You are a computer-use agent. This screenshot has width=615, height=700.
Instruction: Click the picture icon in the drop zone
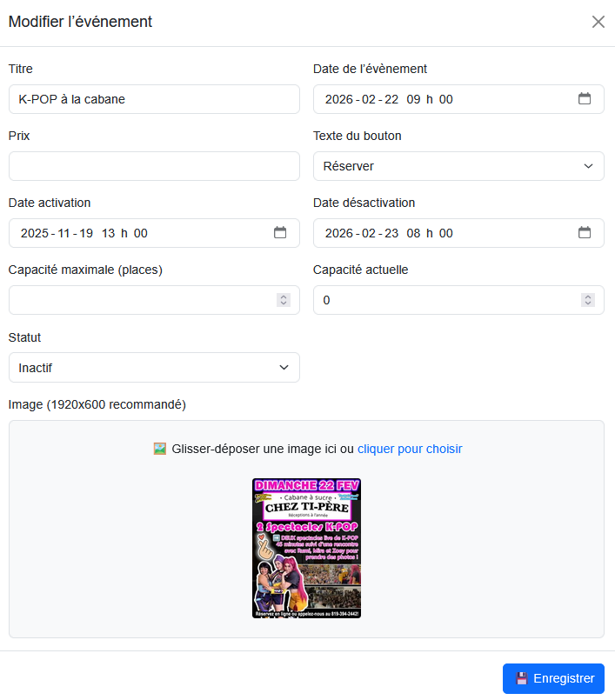159,449
